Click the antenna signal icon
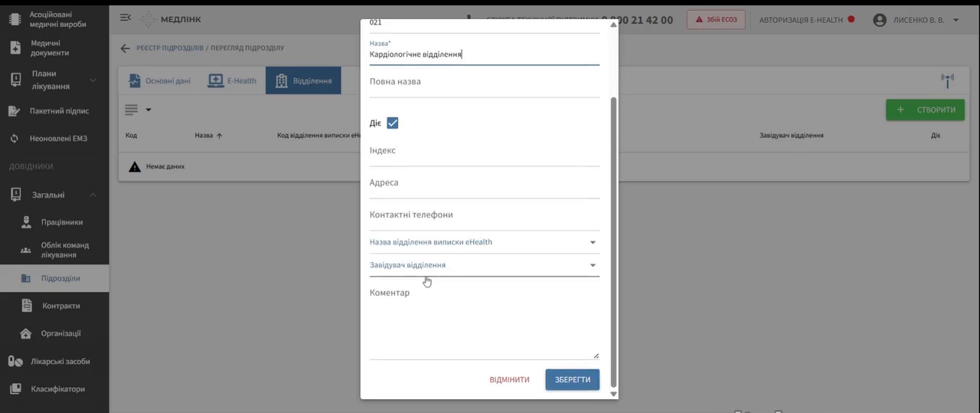Viewport: 980px width, 413px height. pos(947,80)
